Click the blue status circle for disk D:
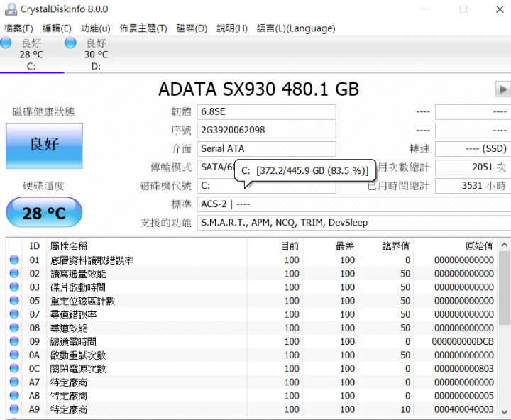This screenshot has width=511, height=420. [70, 43]
